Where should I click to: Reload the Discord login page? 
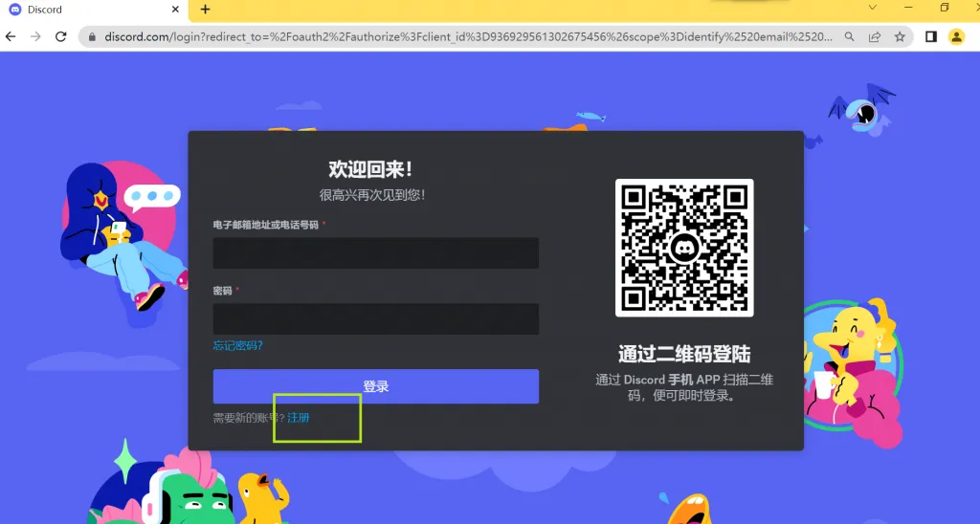60,37
